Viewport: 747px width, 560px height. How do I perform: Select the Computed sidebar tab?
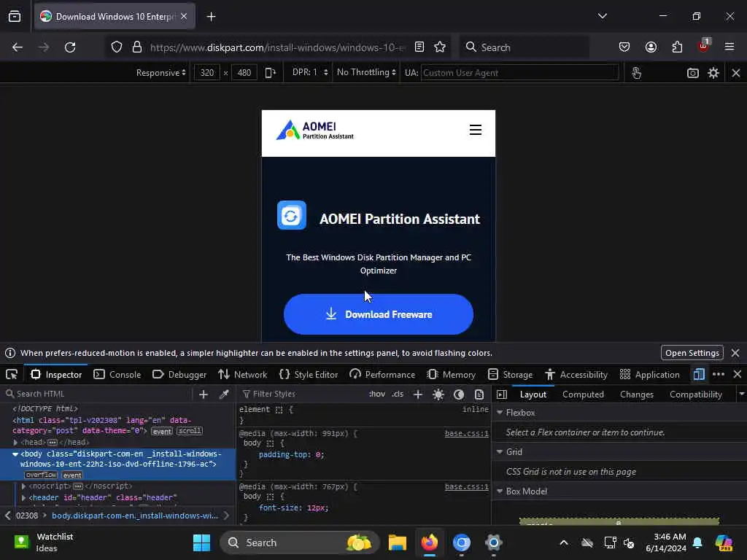pyautogui.click(x=583, y=394)
